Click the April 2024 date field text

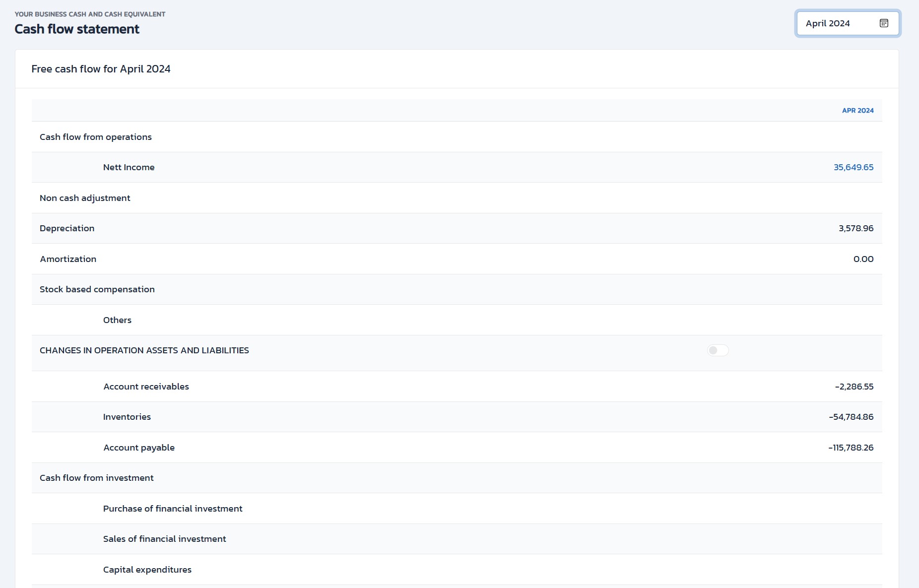coord(828,23)
